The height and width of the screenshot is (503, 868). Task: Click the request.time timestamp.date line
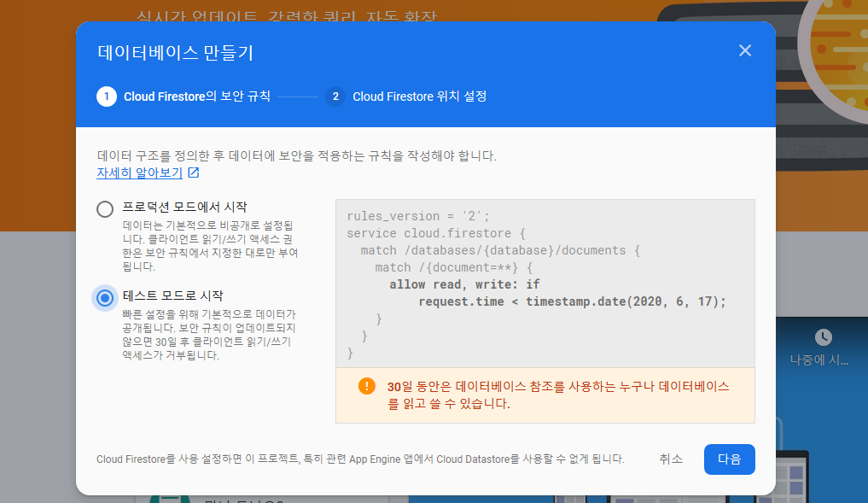point(572,301)
